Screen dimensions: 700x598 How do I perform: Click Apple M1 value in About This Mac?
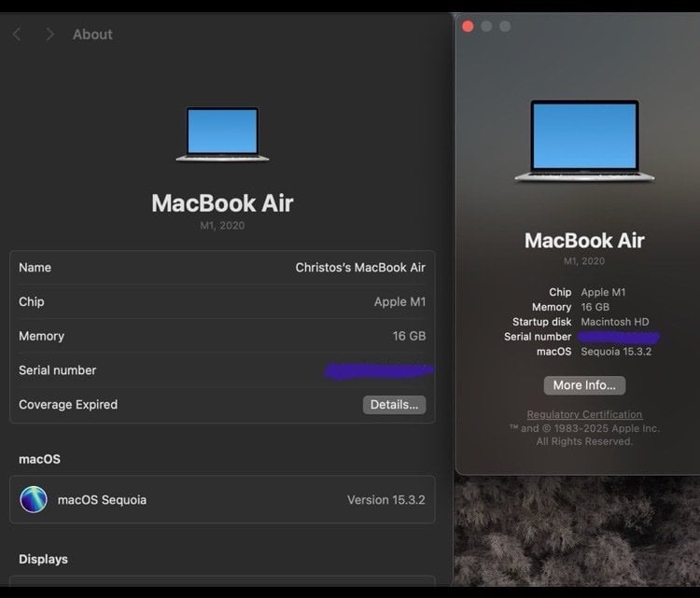(x=603, y=292)
